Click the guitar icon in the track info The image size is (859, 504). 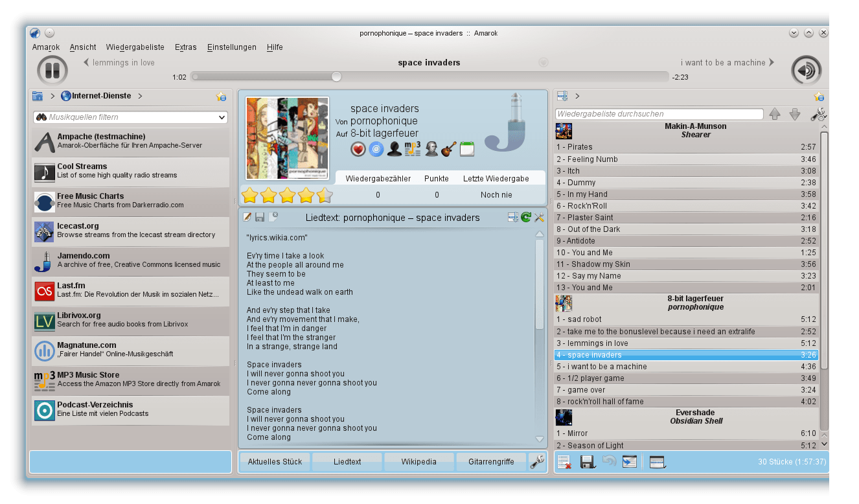coord(448,150)
